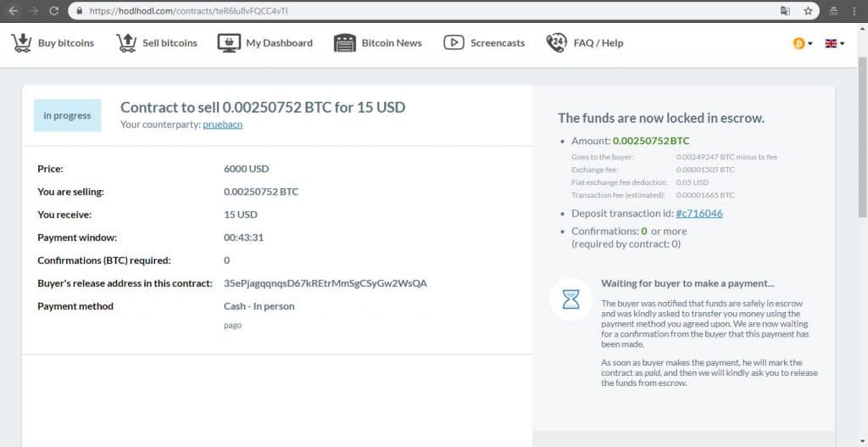
Task: Select the Bitcoin News menu item
Action: tap(392, 42)
